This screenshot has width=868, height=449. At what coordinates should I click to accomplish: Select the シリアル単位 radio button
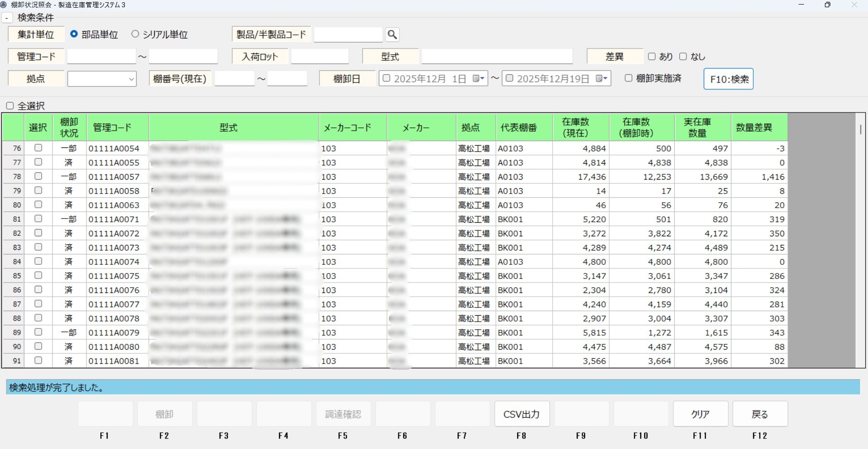point(135,34)
